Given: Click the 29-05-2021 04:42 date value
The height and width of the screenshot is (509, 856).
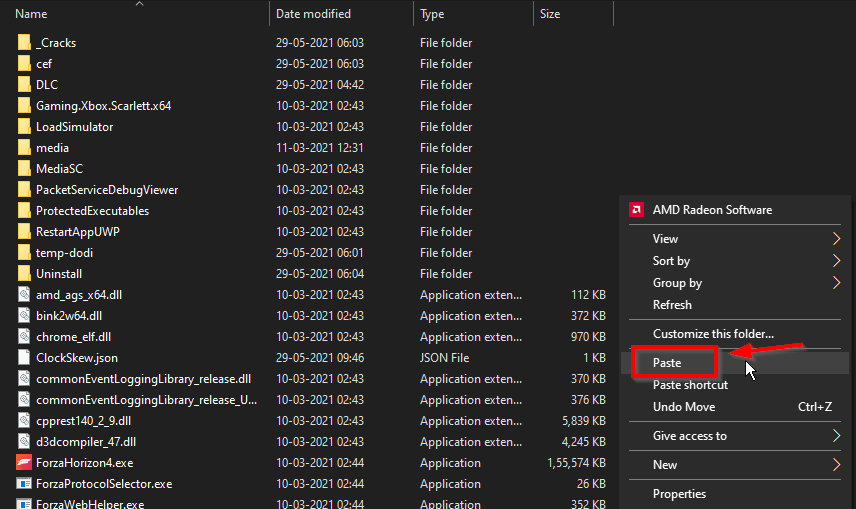Looking at the screenshot, I should [x=320, y=85].
